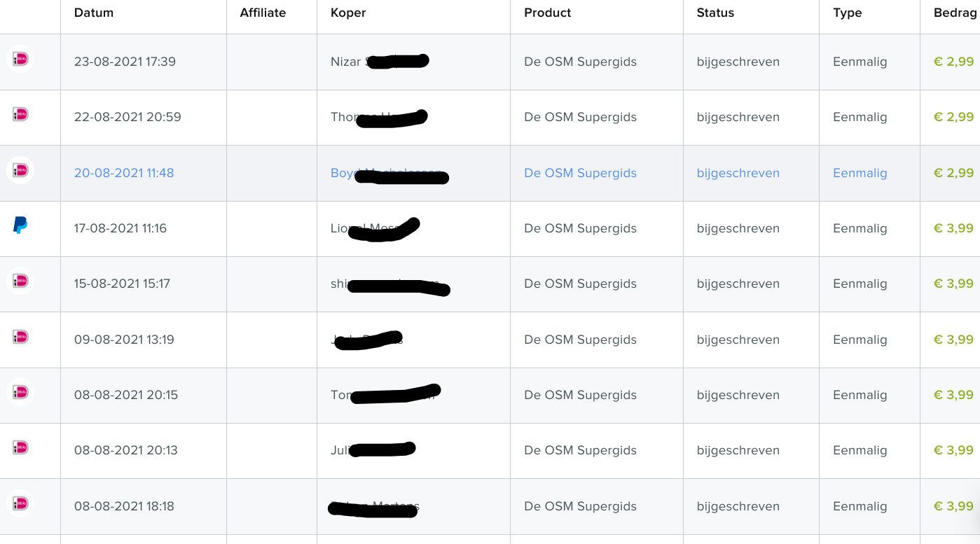Click iDEAL icon on 15-08-2021 15:17 row
980x544 pixels.
[20, 281]
